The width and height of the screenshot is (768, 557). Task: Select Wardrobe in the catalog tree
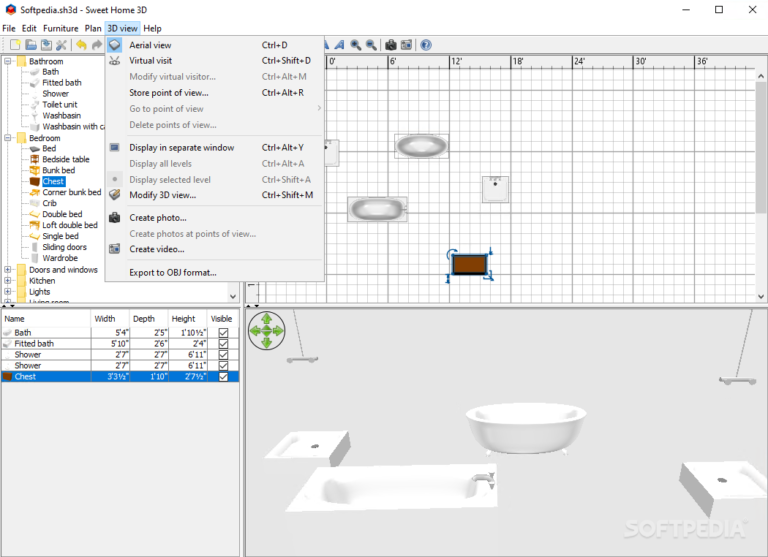pyautogui.click(x=60, y=258)
